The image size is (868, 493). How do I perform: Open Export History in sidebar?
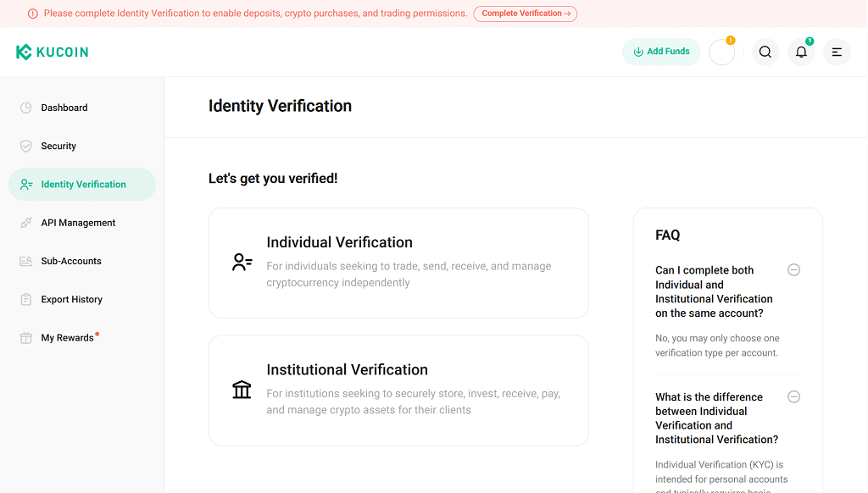click(82, 299)
